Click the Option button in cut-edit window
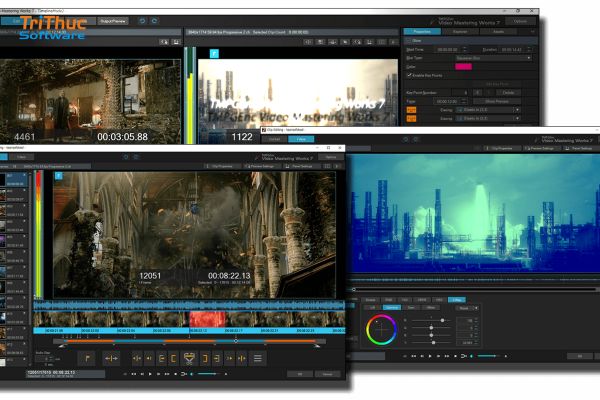The height and width of the screenshot is (400, 600). (331, 157)
